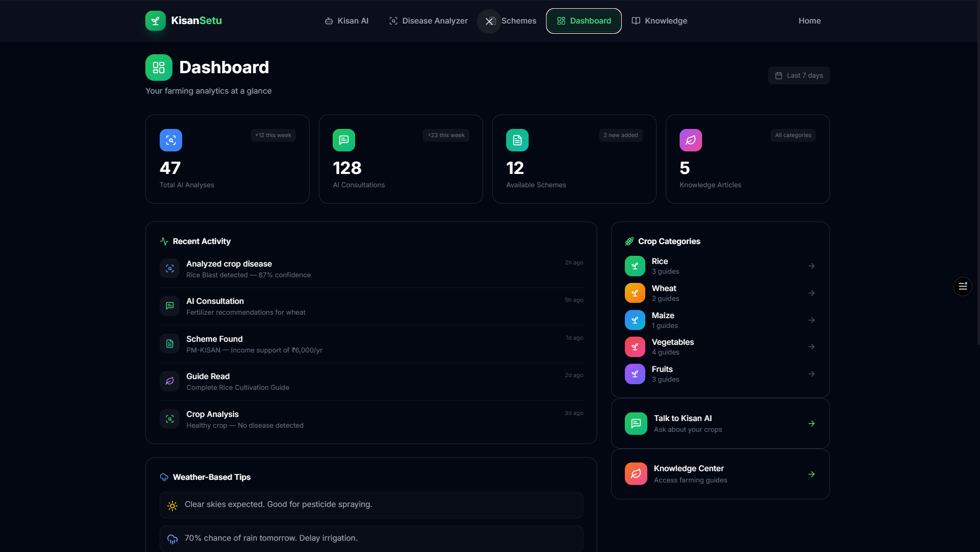
Task: Click the blue scan icon on the Total AI Analyses card
Action: (x=171, y=140)
